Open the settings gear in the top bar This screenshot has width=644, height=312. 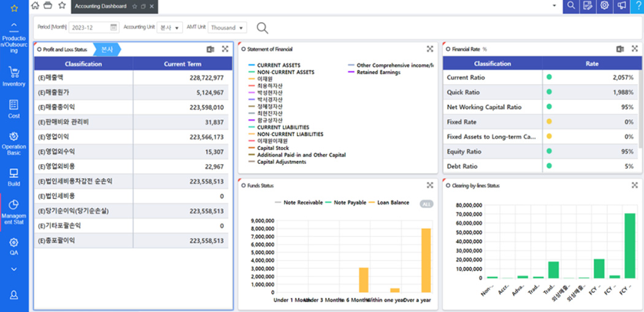(605, 6)
